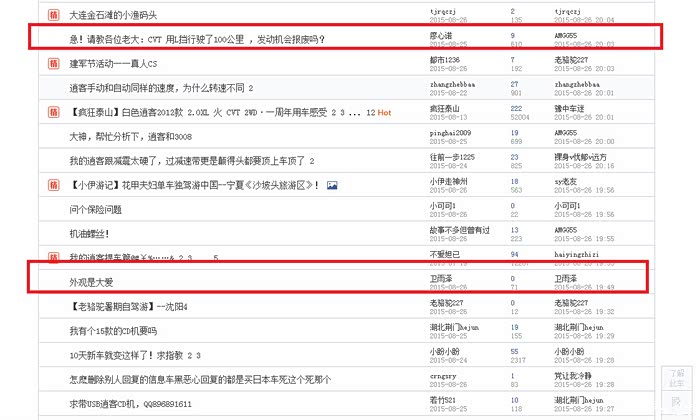This screenshot has height=420, width=700.
Task: Click reply count 9 on CVT thread
Action: click(512, 35)
